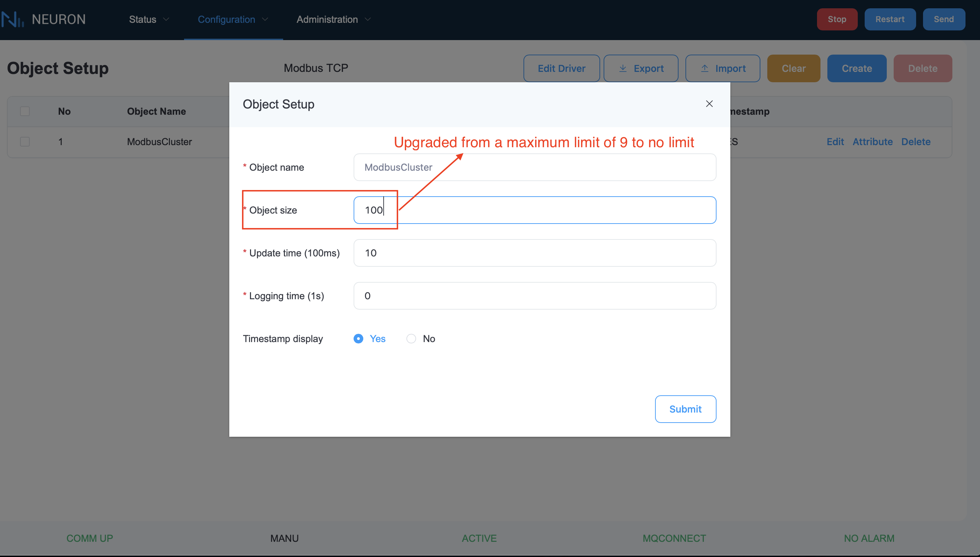Click the Logging time (1s) input
This screenshot has width=980, height=557.
[535, 296]
